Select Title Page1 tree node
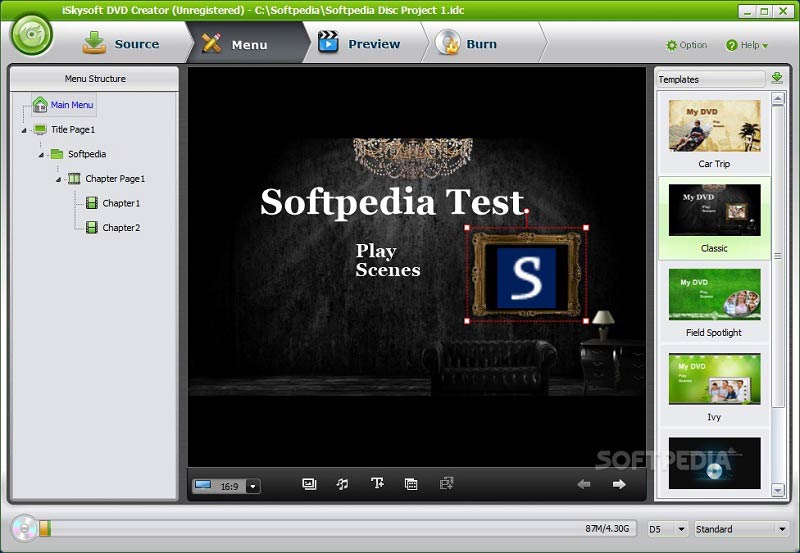 tap(73, 130)
